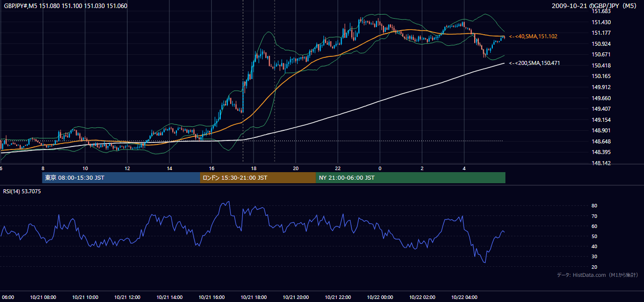Click RSI axis level 40
644x302 pixels.
595,246
